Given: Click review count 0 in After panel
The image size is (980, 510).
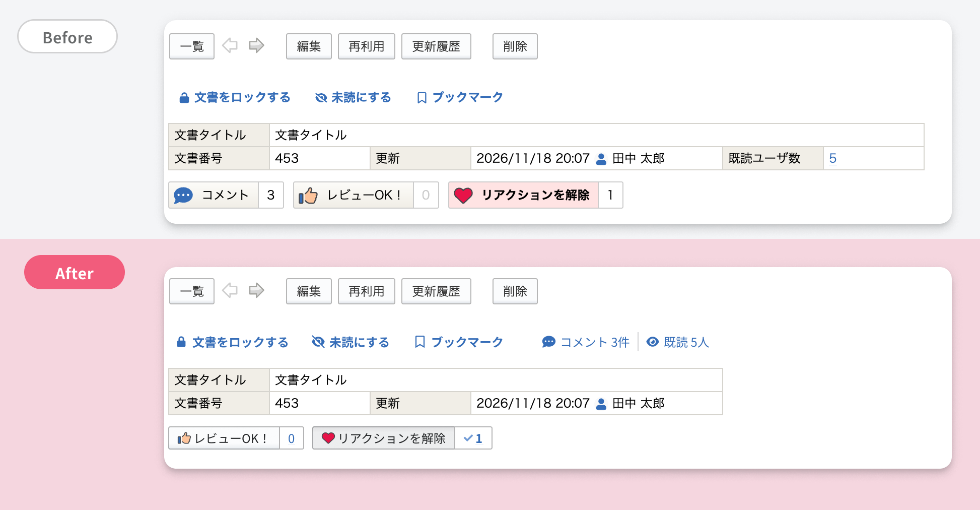Looking at the screenshot, I should tap(292, 438).
